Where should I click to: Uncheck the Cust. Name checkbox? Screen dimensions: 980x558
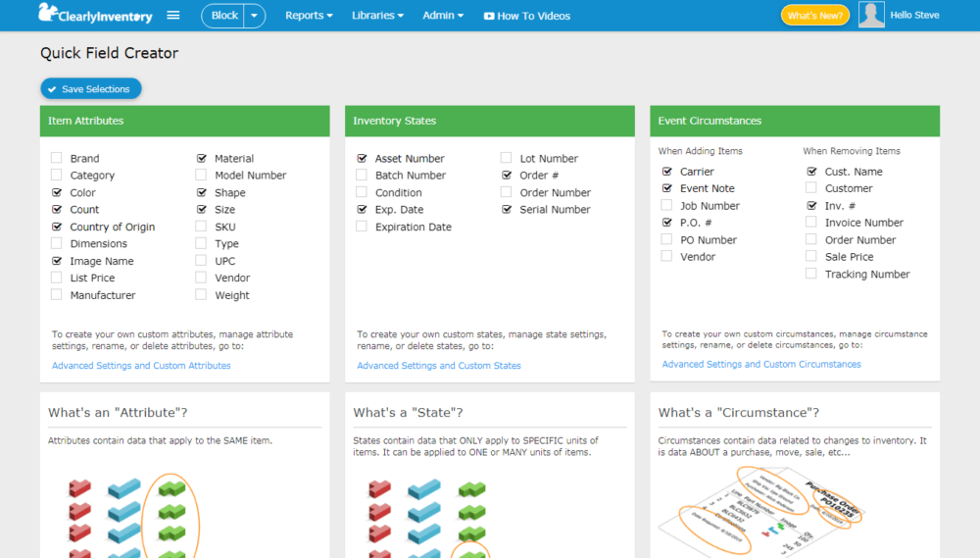(x=811, y=171)
